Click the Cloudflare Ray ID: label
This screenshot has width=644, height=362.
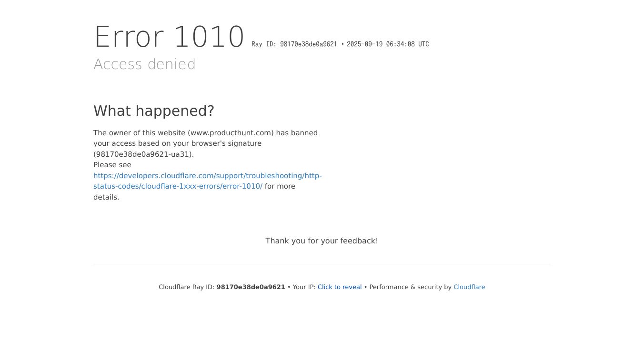click(x=187, y=287)
